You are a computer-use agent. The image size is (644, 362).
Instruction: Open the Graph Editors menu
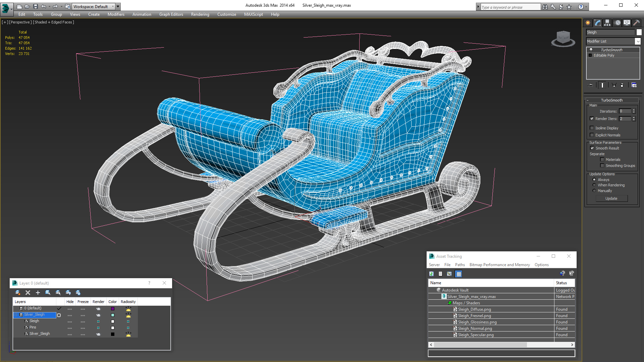click(x=171, y=14)
